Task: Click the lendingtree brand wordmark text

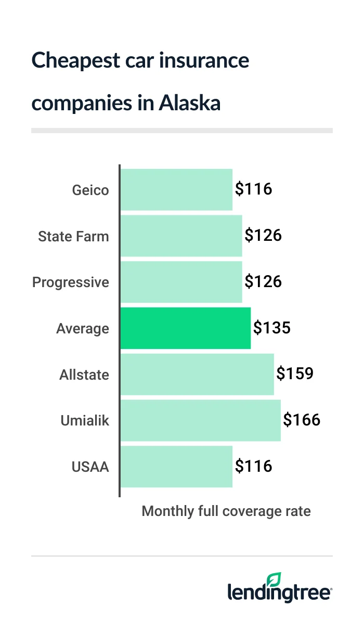Action: [279, 593]
